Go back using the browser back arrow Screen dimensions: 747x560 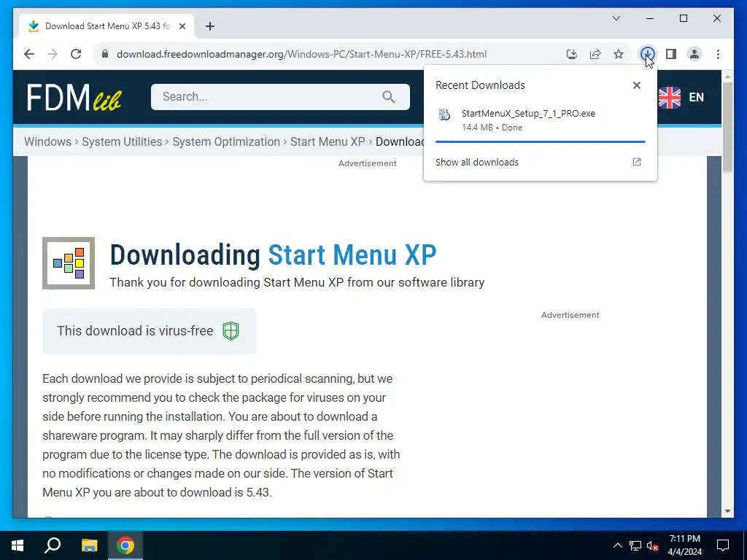[x=29, y=54]
